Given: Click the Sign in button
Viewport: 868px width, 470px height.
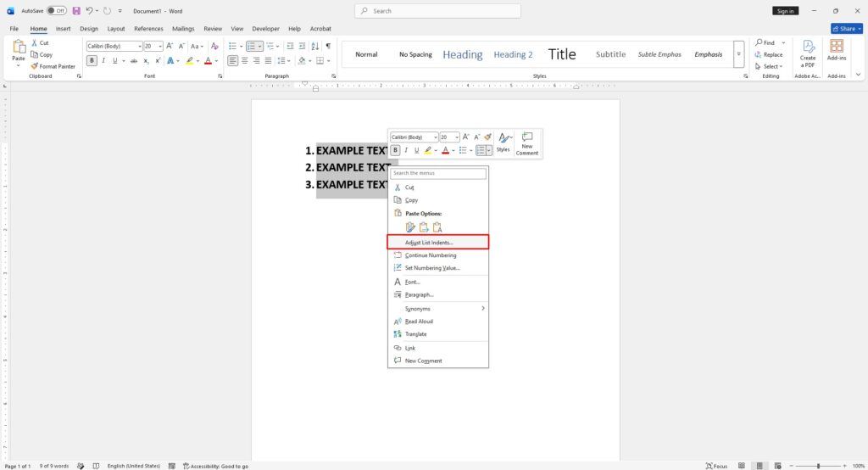Looking at the screenshot, I should pyautogui.click(x=785, y=10).
